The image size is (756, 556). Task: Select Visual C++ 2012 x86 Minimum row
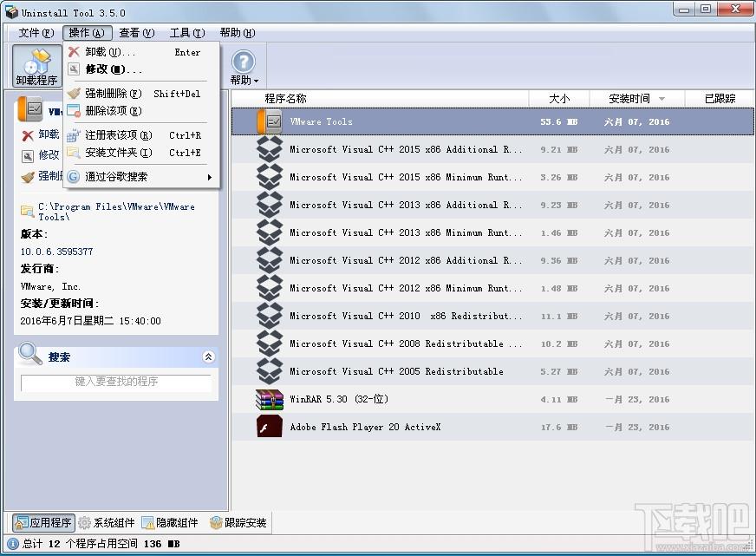click(x=492, y=288)
